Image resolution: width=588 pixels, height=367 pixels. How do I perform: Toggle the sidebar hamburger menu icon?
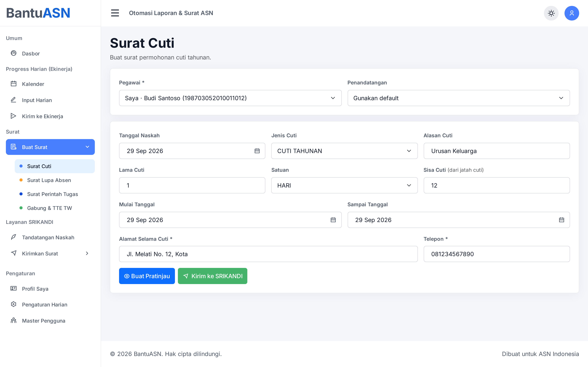point(115,13)
